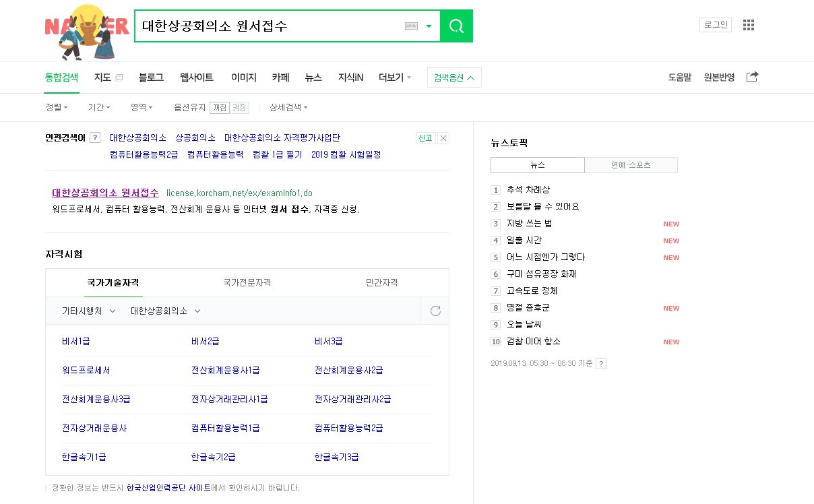Viewport: 814px width, 504px height.
Task: Click the license.korcham.net URL
Action: [239, 193]
